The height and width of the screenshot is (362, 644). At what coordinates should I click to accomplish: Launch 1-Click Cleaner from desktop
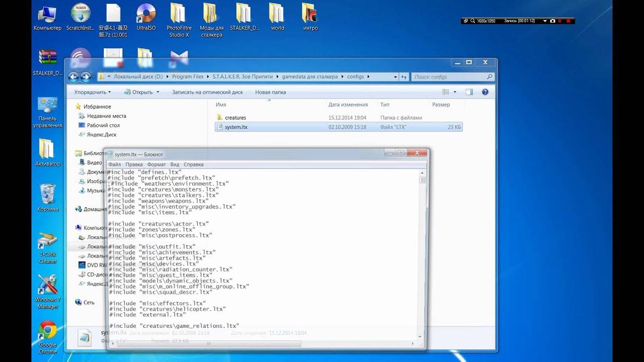48,247
